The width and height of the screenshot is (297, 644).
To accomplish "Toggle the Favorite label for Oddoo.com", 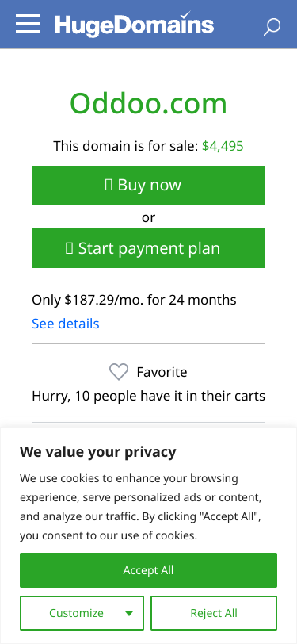I will pos(162,372).
